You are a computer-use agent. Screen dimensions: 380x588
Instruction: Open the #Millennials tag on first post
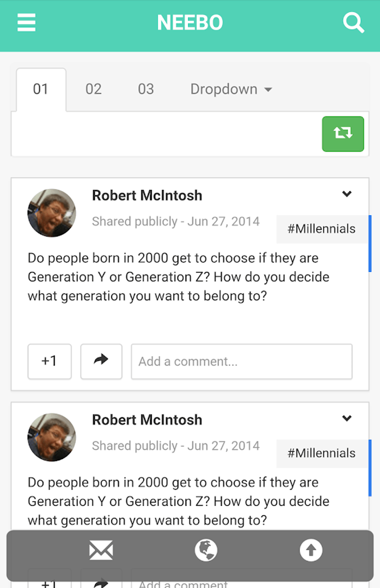(321, 229)
